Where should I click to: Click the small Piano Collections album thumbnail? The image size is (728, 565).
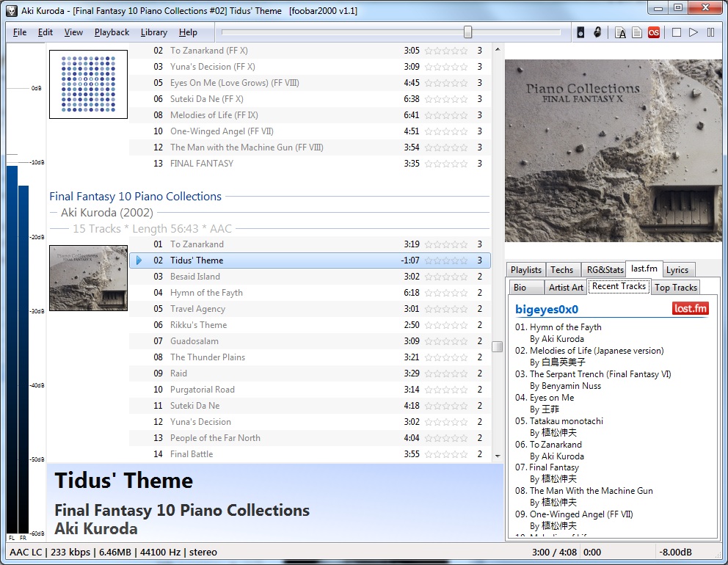point(88,278)
